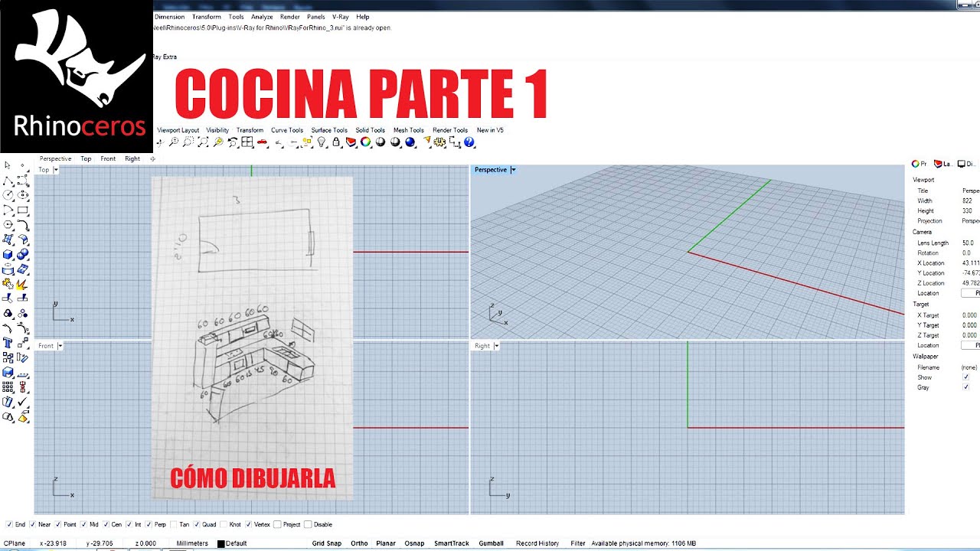Open the Options gear icon
This screenshot has height=551, width=980.
440,142
